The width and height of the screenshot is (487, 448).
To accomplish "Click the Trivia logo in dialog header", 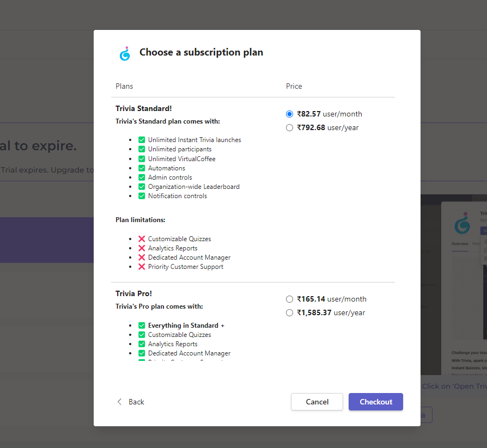I will tap(125, 54).
